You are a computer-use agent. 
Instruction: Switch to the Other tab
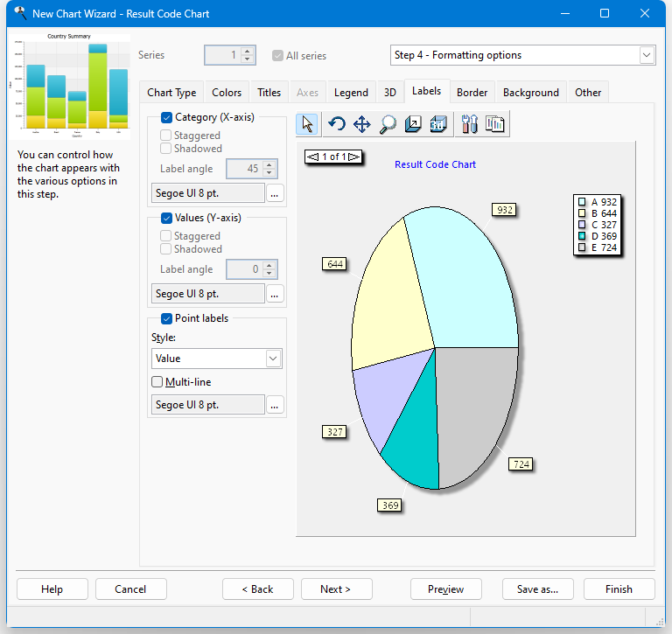click(588, 93)
